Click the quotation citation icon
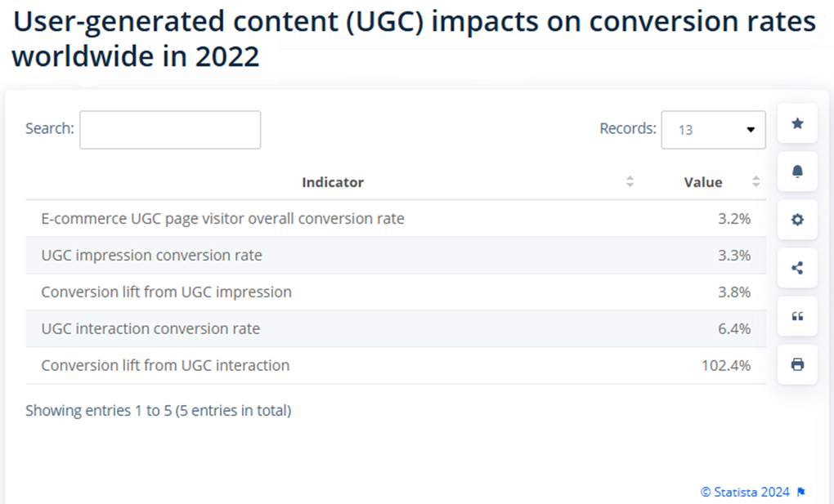 pyautogui.click(x=797, y=316)
